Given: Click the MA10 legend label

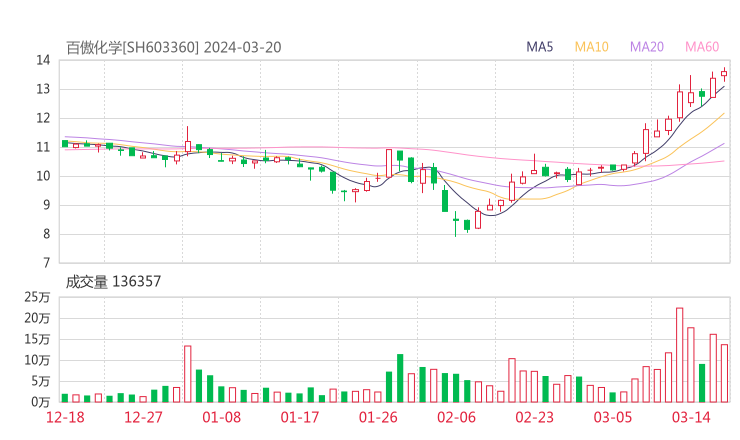Looking at the screenshot, I should tap(591, 47).
